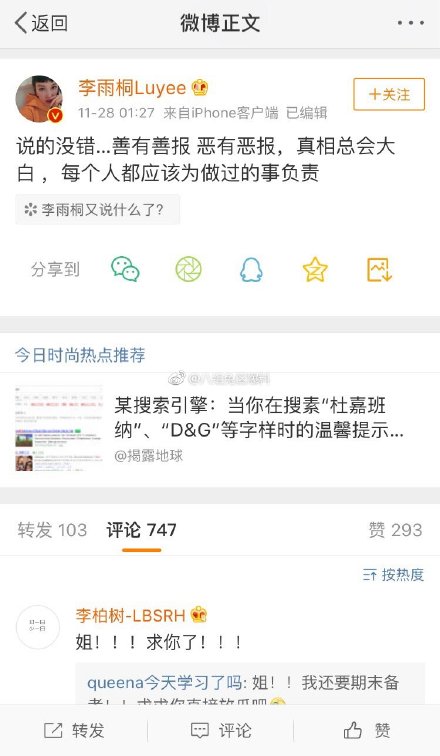Open the D&G search engine recommended article thumbnail
The width and height of the screenshot is (440, 756).
point(59,428)
